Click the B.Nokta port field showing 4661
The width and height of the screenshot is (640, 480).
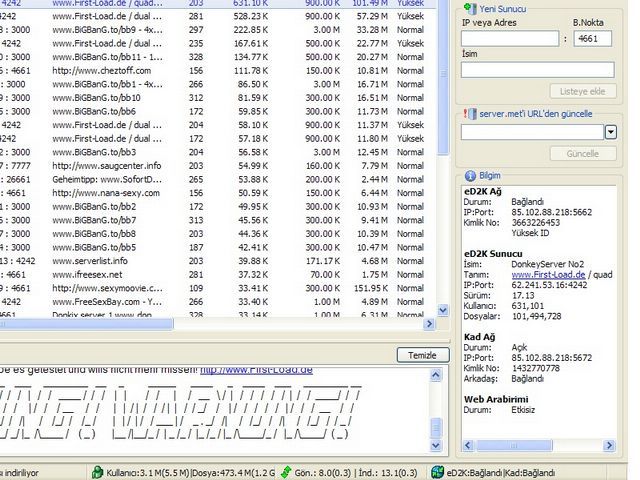(594, 39)
